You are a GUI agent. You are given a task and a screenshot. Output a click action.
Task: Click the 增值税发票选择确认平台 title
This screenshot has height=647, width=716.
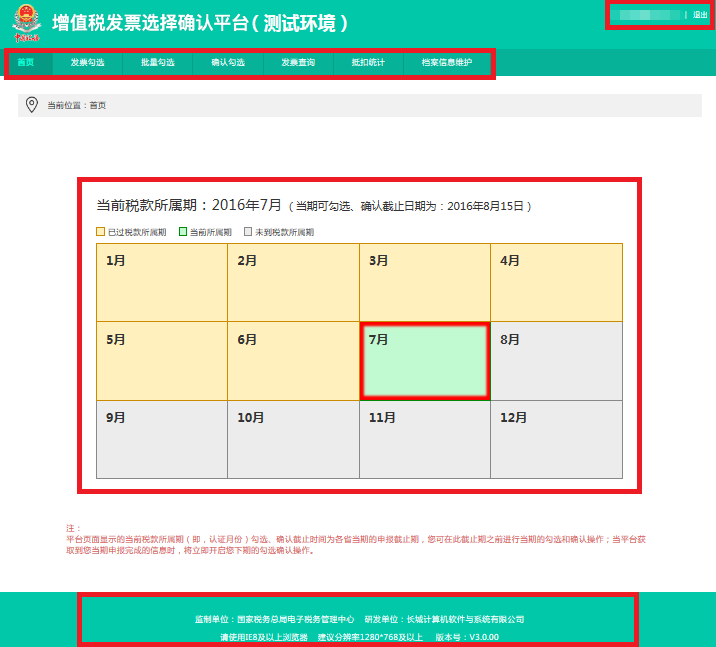[200, 23]
